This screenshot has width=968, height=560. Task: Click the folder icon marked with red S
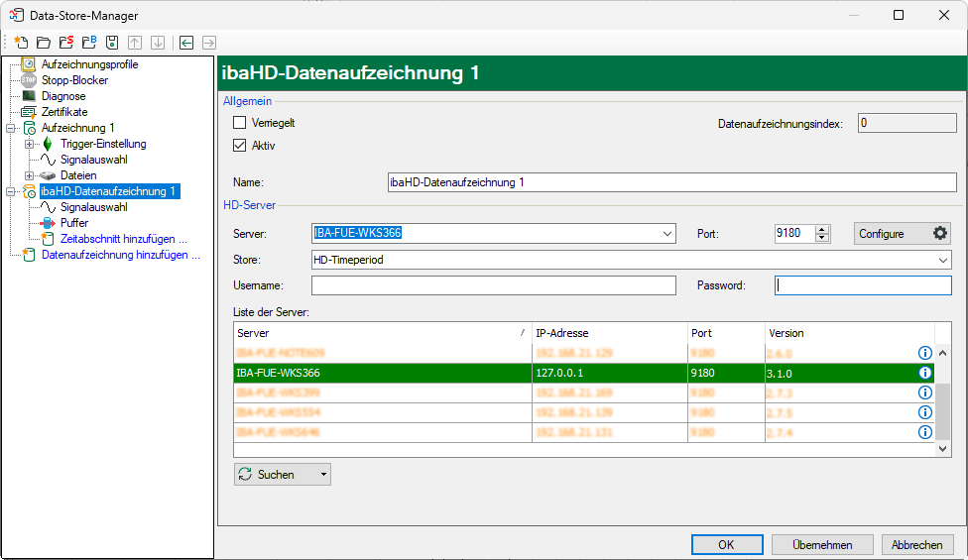(x=65, y=43)
